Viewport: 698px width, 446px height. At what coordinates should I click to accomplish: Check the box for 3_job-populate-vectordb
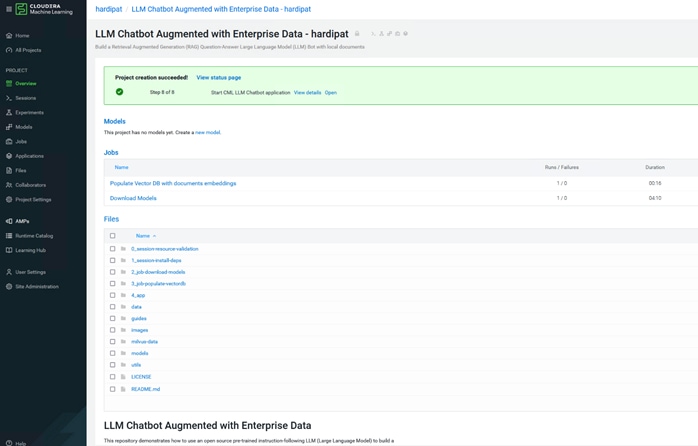pyautogui.click(x=113, y=284)
